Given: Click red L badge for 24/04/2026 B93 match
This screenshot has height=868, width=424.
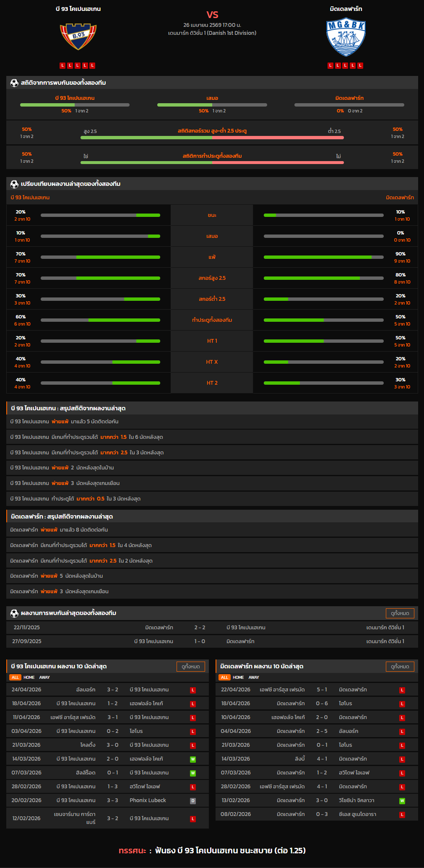Looking at the screenshot, I should (193, 690).
